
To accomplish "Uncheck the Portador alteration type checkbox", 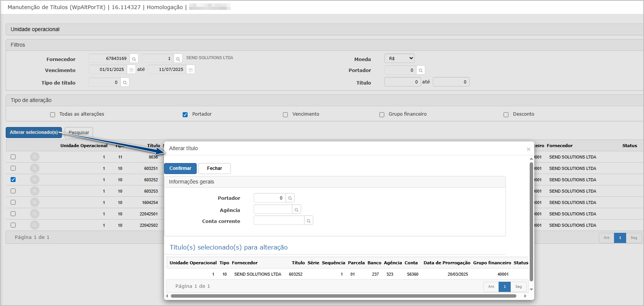I will (185, 115).
